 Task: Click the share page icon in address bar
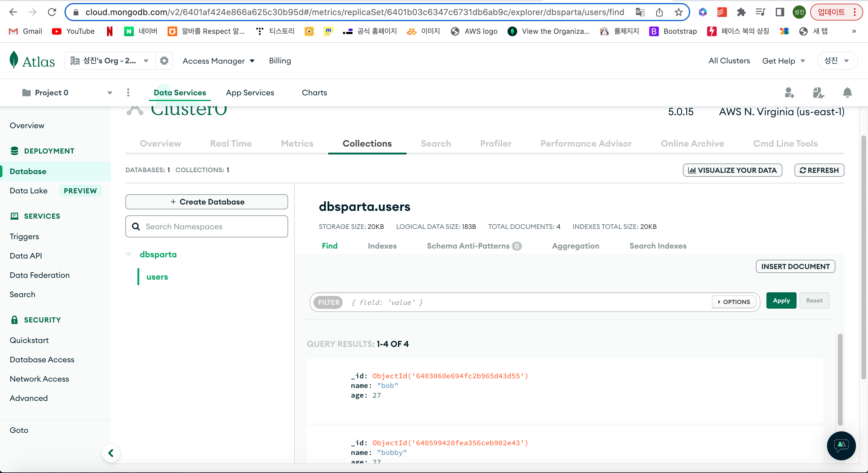(x=659, y=12)
